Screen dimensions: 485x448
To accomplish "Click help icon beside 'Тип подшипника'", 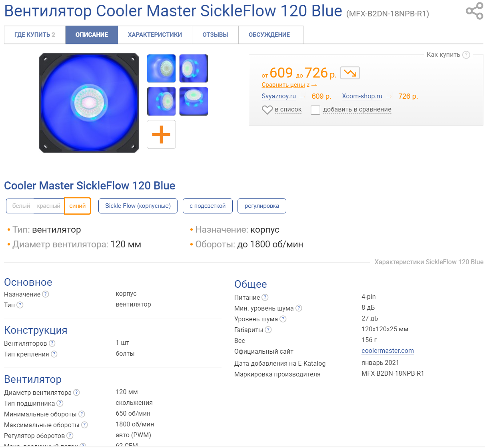I will click(x=60, y=403).
